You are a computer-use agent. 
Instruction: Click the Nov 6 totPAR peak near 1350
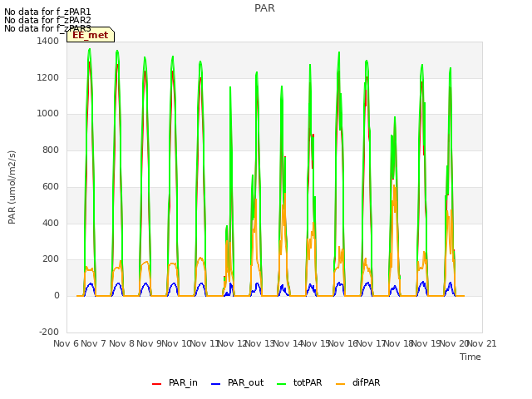[x=90, y=50]
